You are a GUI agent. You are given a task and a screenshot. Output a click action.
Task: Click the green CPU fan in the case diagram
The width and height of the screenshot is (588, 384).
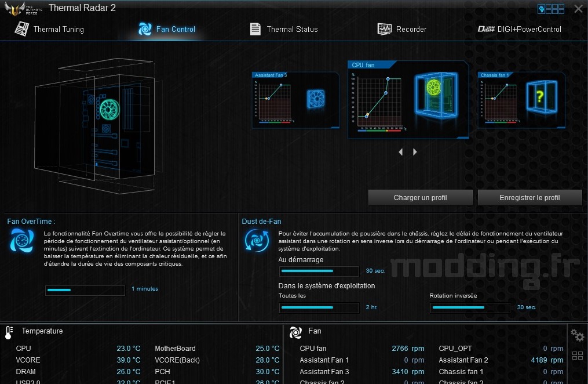click(109, 109)
